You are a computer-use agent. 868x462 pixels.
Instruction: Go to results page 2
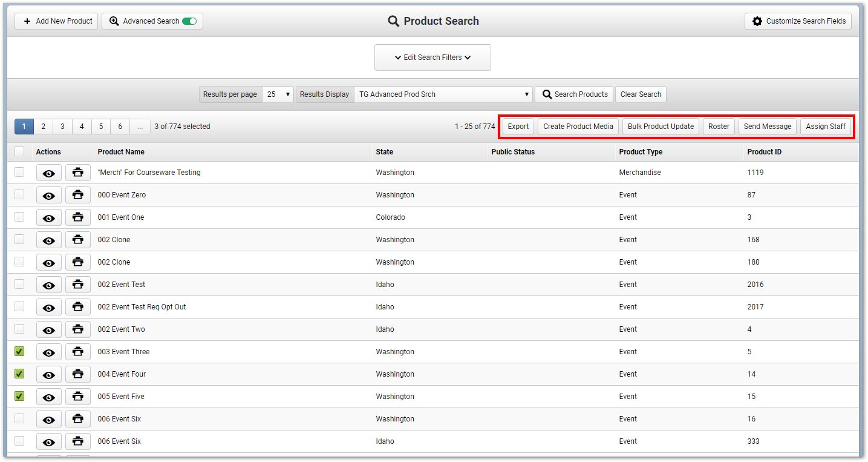coord(43,127)
